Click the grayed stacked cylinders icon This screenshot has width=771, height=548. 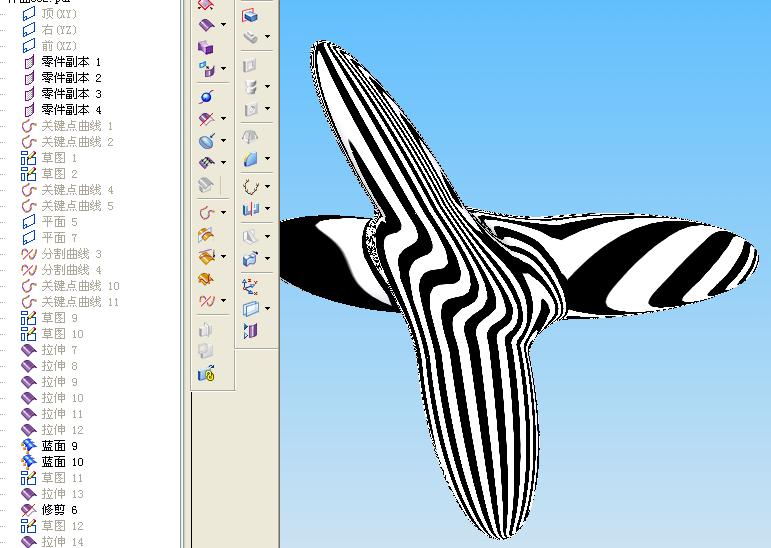[250, 87]
